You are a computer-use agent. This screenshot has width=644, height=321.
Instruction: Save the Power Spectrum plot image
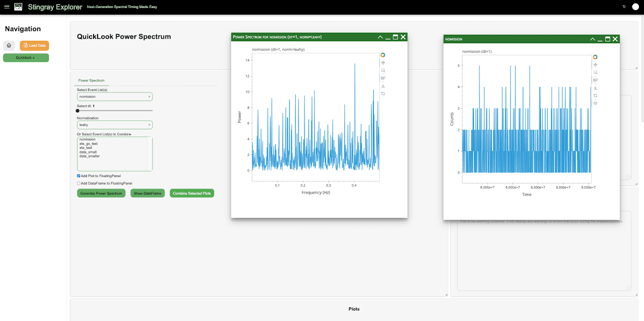tap(383, 86)
